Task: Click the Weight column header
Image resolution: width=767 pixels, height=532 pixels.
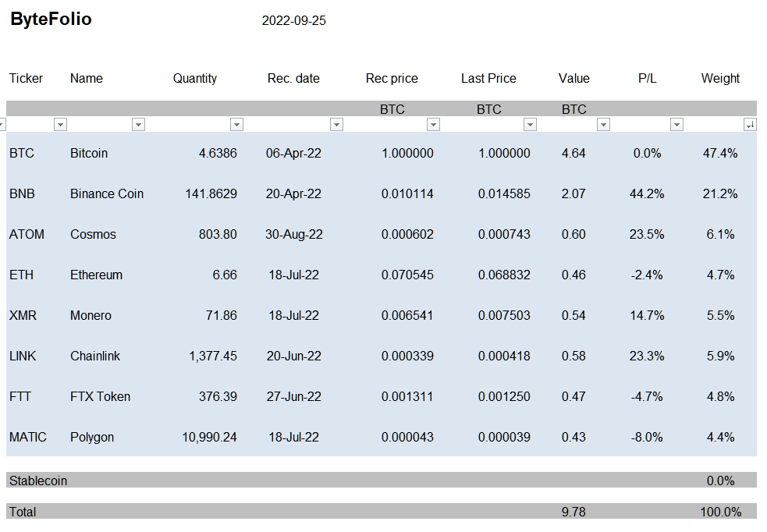Action: point(720,78)
